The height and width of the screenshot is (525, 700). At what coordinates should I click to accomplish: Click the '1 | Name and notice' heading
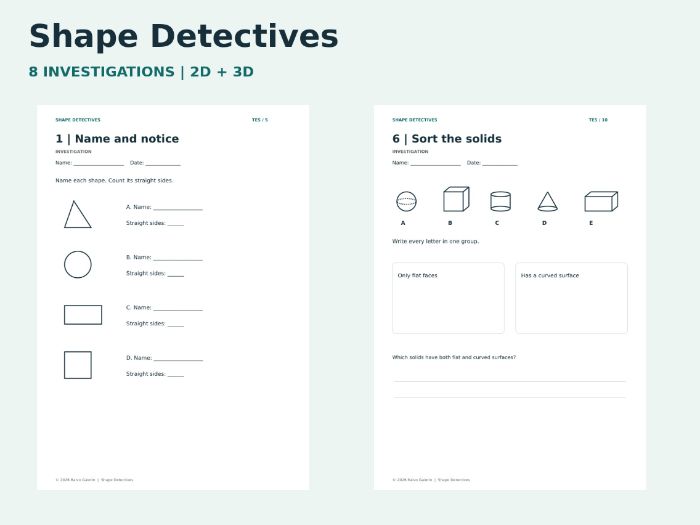(x=117, y=139)
